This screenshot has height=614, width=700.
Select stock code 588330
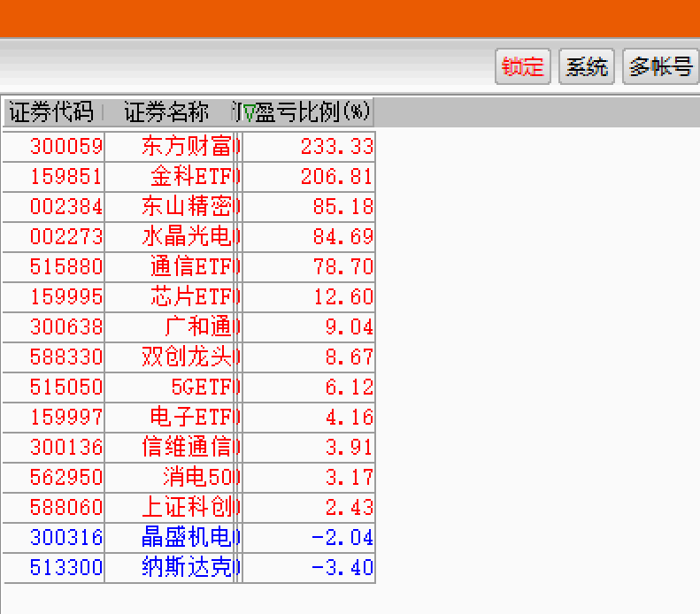(66, 357)
